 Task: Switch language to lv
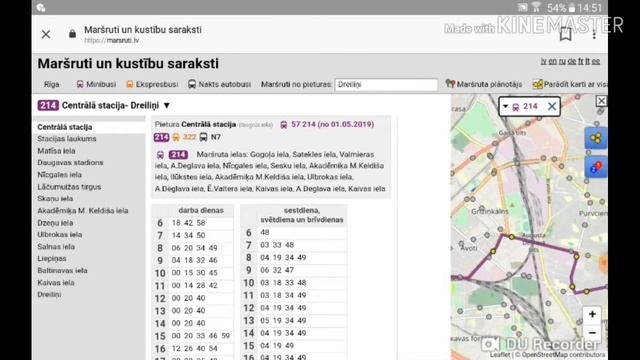[x=543, y=61]
